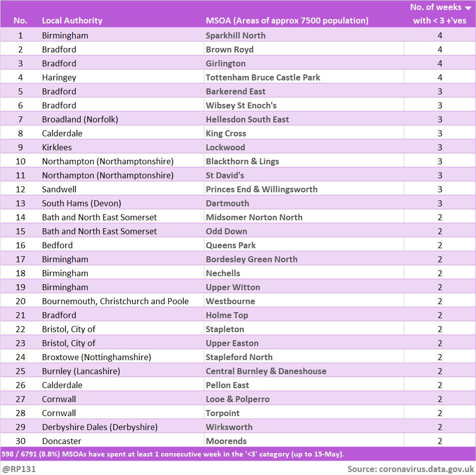
Task: Click the @RP131 handle
Action: coord(19,469)
